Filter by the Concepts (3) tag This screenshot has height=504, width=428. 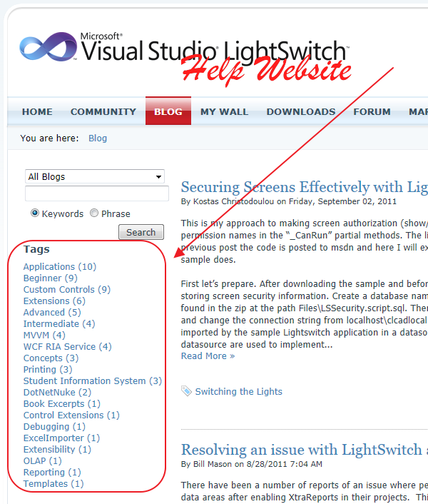coord(51,358)
